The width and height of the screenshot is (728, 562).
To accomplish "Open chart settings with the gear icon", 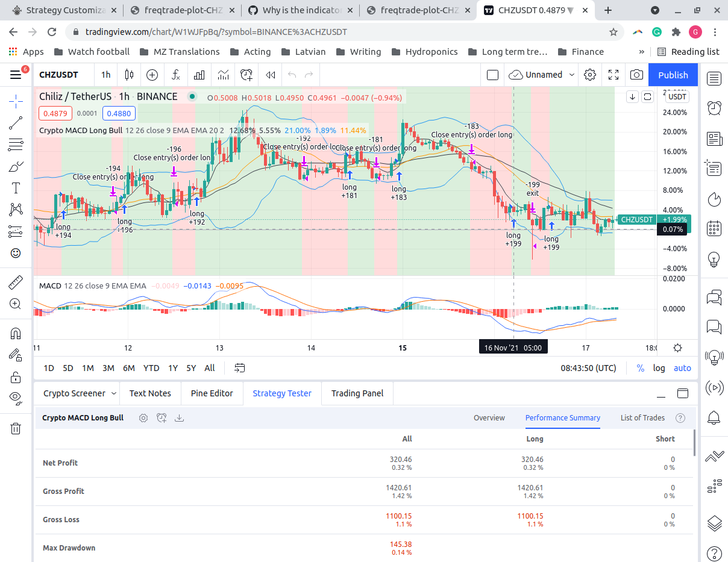I will 589,75.
